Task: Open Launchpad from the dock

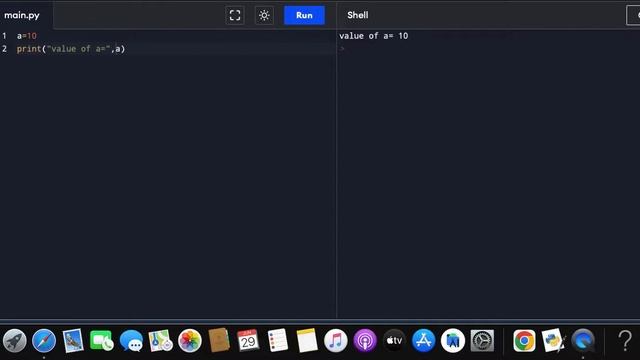Action: 15,340
